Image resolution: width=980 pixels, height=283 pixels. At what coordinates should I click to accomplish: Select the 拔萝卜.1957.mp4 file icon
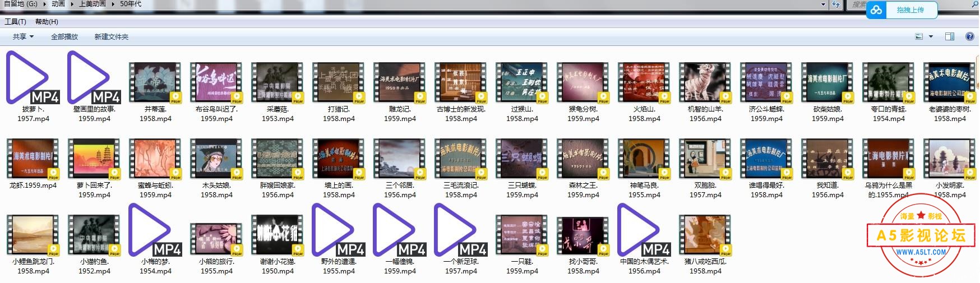[x=33, y=77]
